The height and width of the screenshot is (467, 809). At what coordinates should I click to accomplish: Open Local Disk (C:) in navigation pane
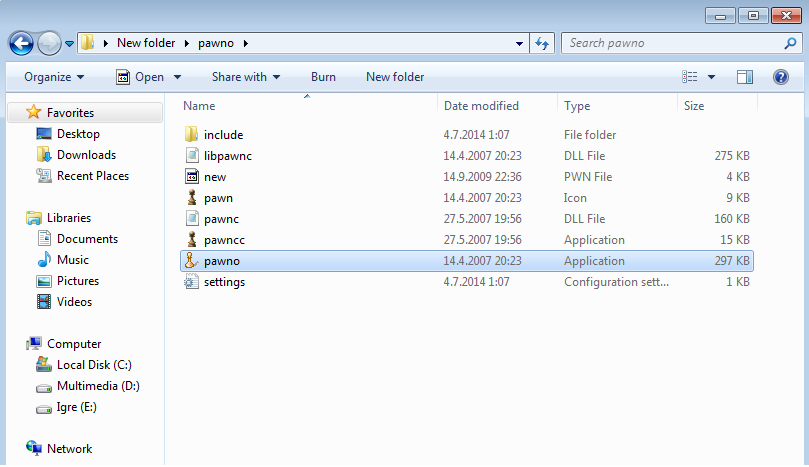pyautogui.click(x=93, y=365)
